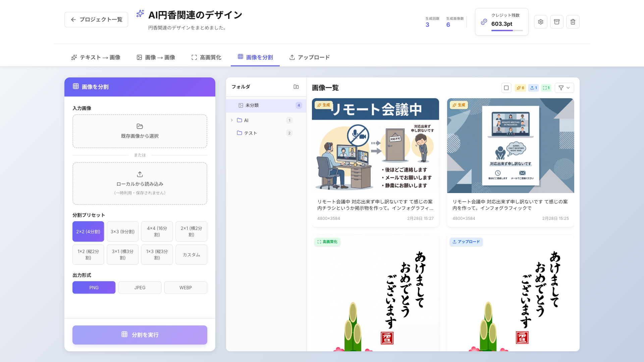Viewport: 644px width, 362px height.
Task: Click the folder-open icon in 既存画像から選択
Action: (140, 126)
